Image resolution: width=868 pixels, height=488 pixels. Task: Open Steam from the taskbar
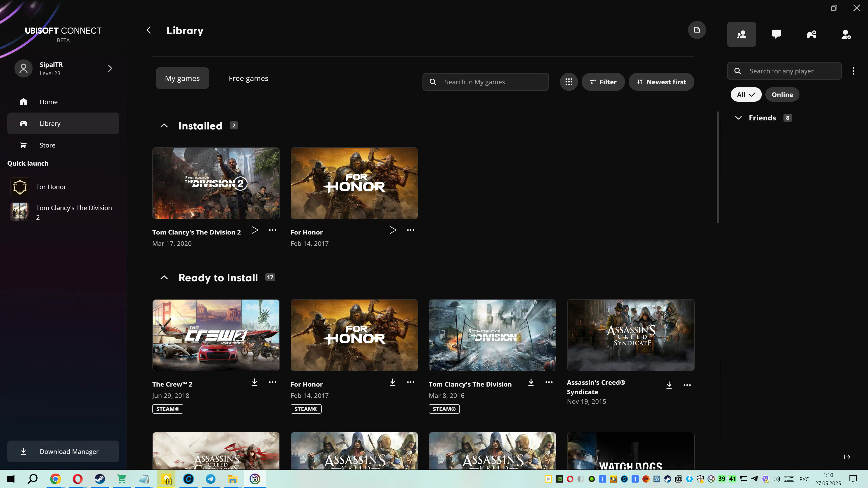point(100,479)
